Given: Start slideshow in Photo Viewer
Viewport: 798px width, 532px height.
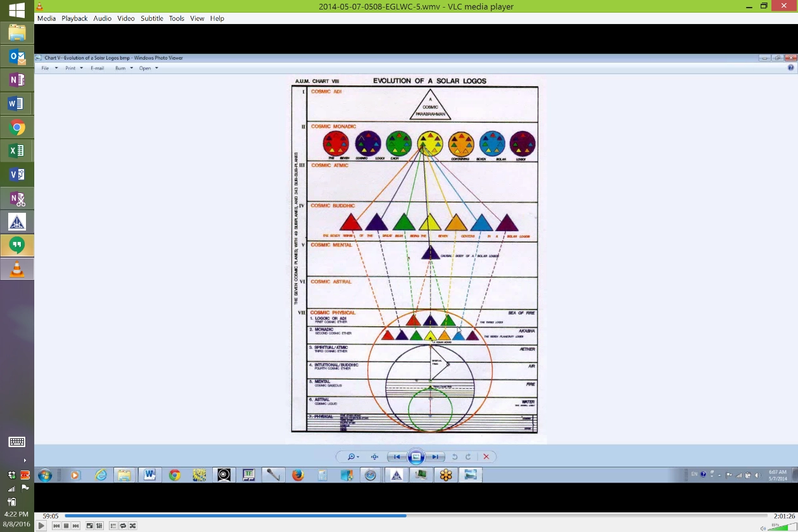Looking at the screenshot, I should coord(416,457).
